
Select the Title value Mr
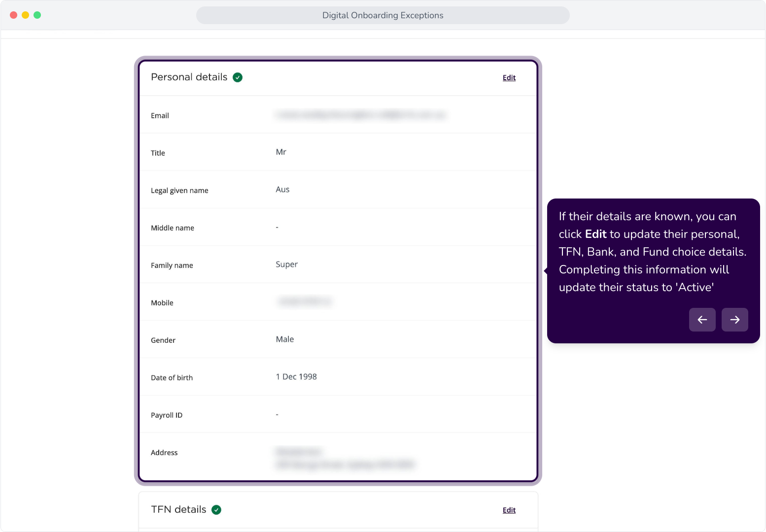coord(281,152)
